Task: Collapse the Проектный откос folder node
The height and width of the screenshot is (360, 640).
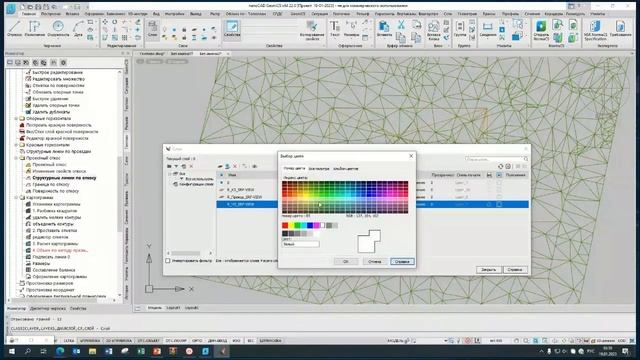Action: pyautogui.click(x=16, y=158)
